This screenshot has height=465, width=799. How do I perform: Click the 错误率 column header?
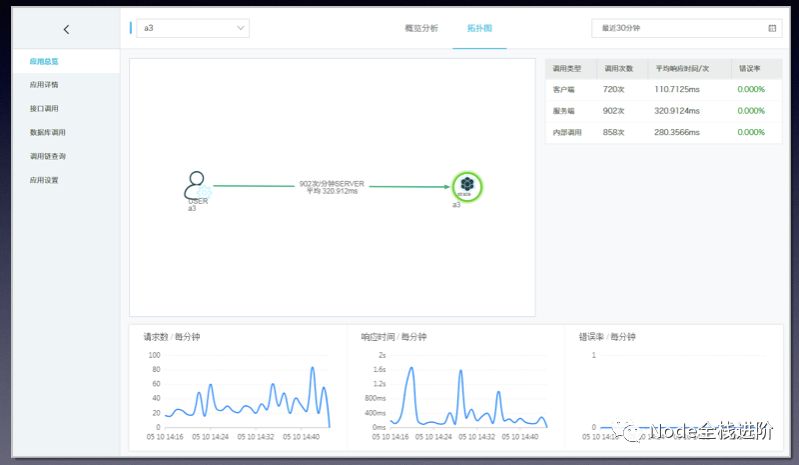pyautogui.click(x=750, y=68)
